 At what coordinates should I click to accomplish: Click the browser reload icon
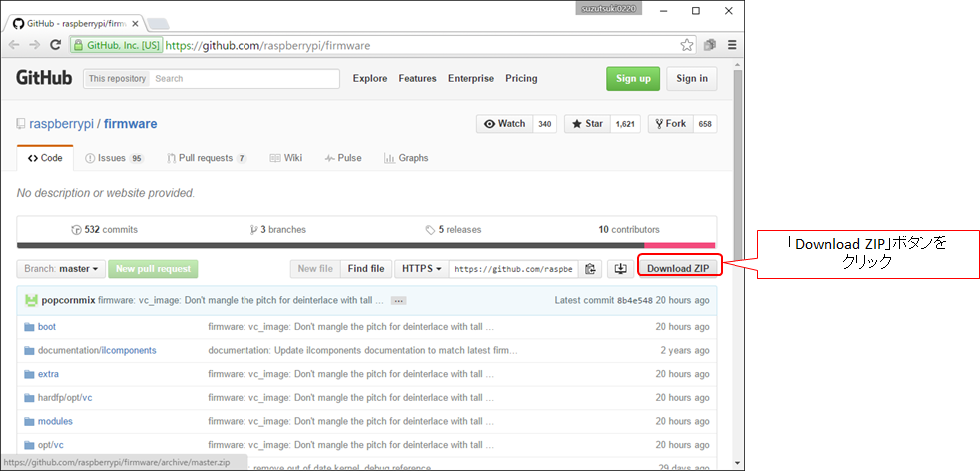tap(56, 45)
